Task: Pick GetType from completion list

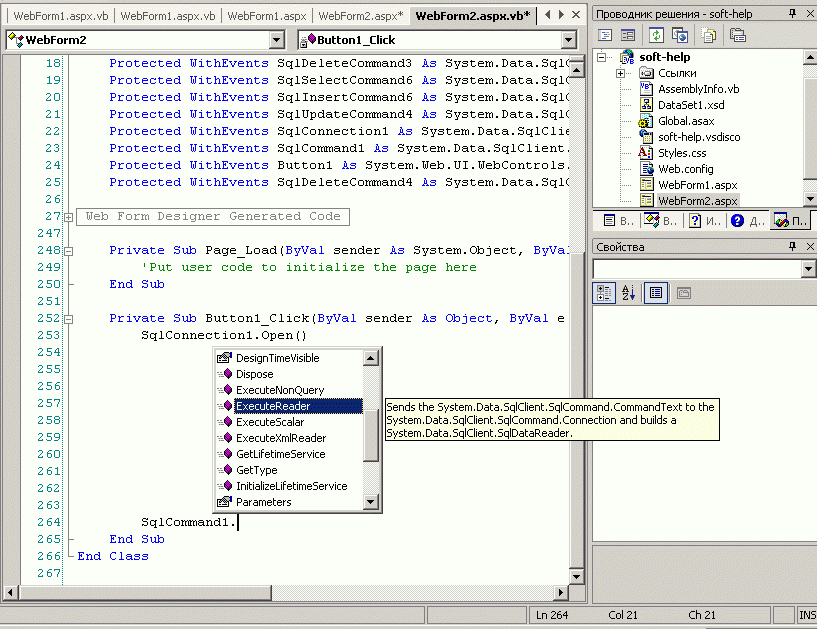Action: point(289,470)
